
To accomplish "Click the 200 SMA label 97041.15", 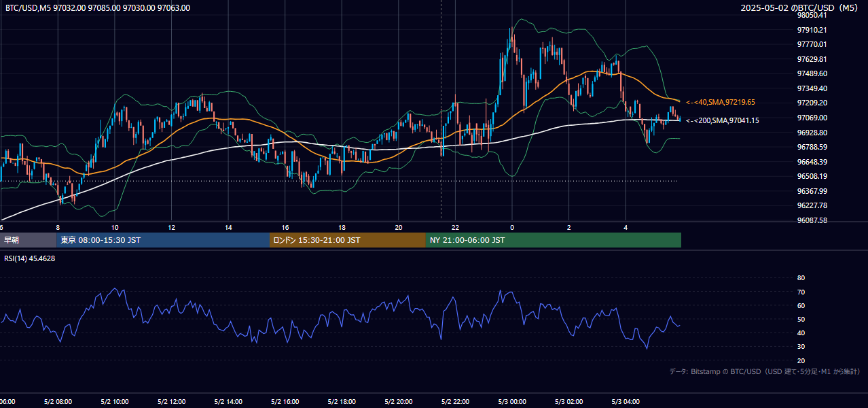I will pos(723,120).
